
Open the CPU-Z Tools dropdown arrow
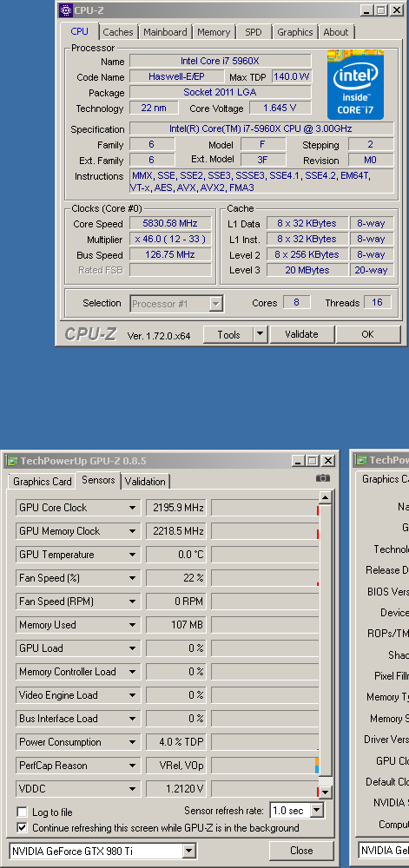[261, 334]
